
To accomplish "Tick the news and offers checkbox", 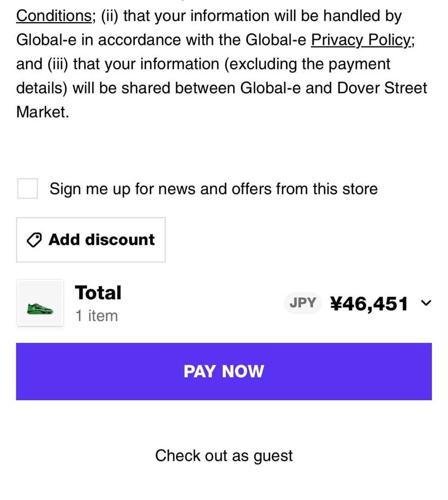I will click(28, 189).
